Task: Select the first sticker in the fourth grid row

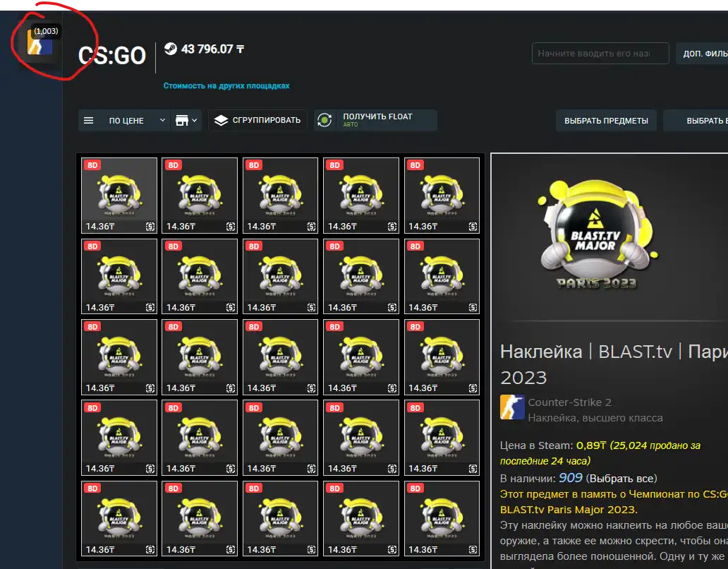Action: [x=119, y=438]
